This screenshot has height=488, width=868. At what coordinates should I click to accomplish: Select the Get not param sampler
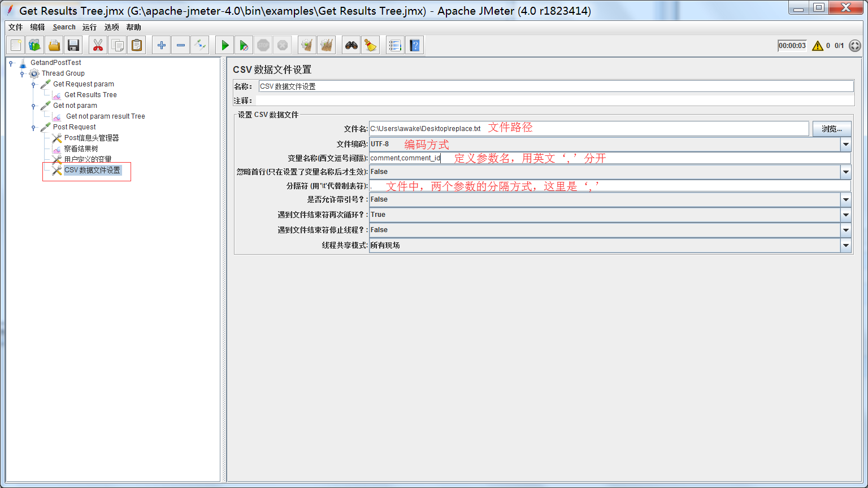click(75, 106)
